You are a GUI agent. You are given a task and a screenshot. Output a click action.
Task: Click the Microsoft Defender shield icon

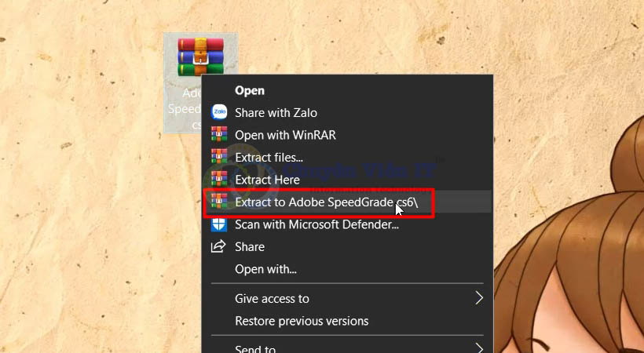click(219, 224)
